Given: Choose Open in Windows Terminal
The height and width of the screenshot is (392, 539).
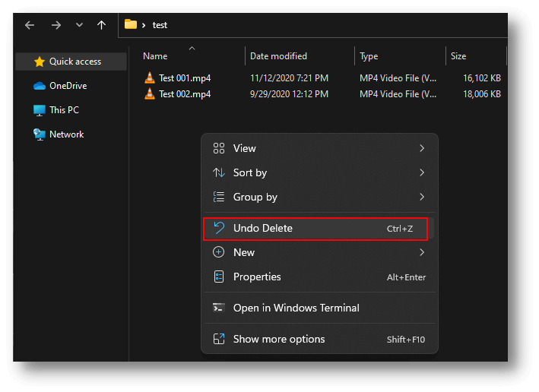Looking at the screenshot, I should pyautogui.click(x=319, y=308).
